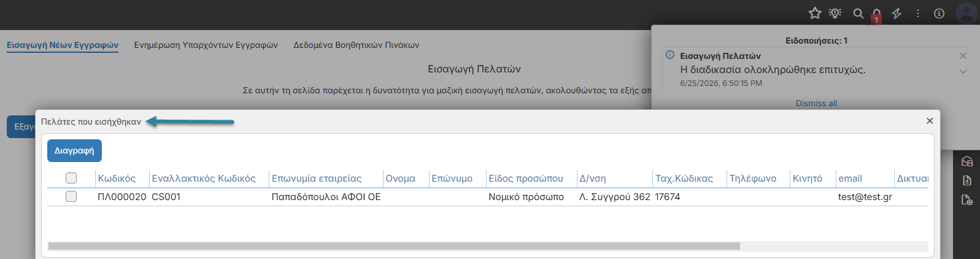Switch to Εισαγωγή Νέων Εγγραφών tab
980x259 pixels.
pyautogui.click(x=63, y=45)
